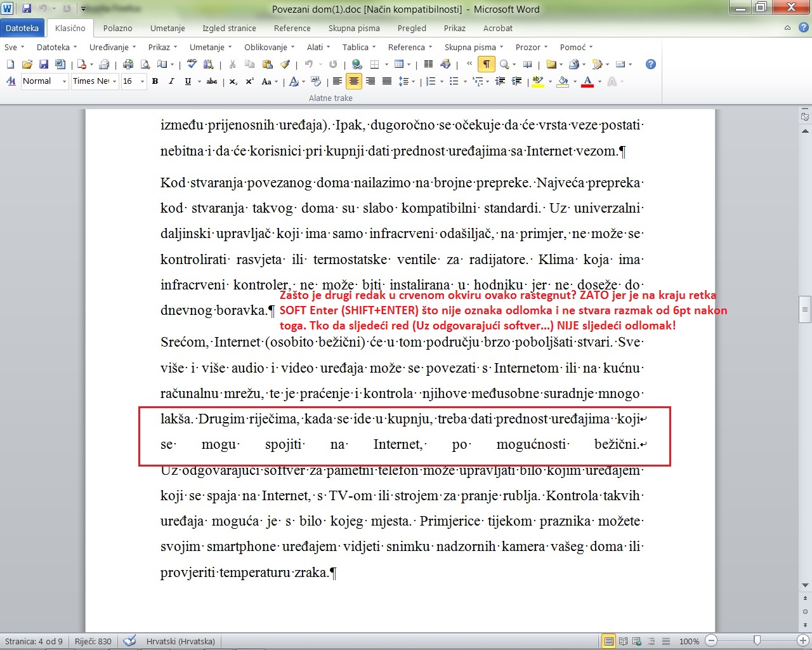Click the zoom out minus button

711,641
